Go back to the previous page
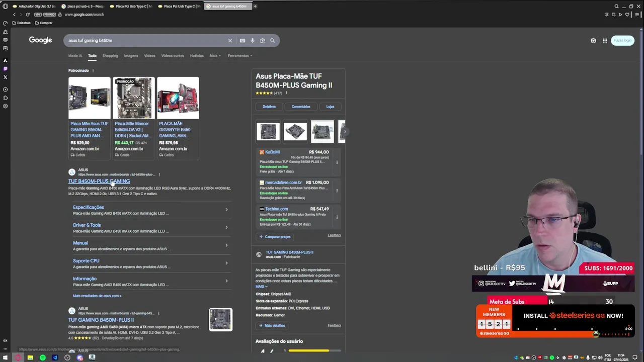The height and width of the screenshot is (362, 644). pos(14,15)
